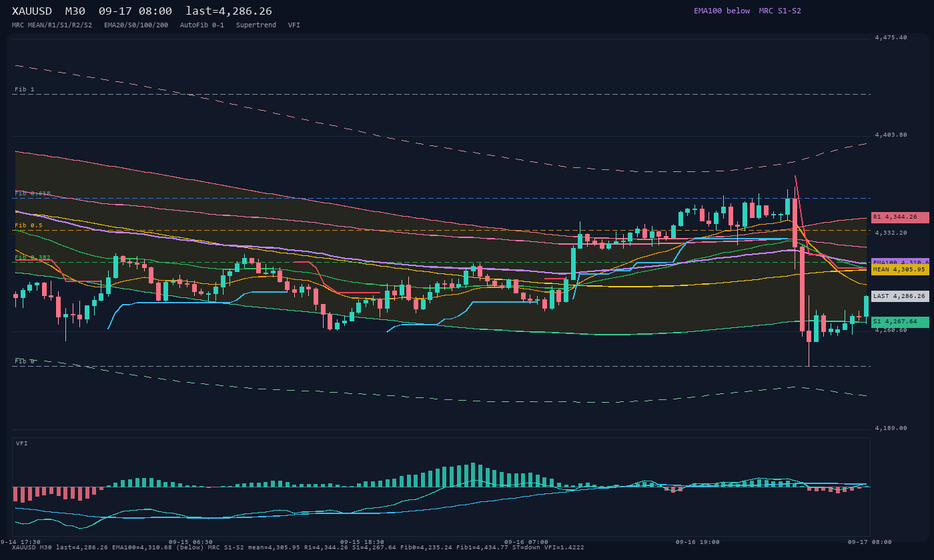Click the 09-15 18:30 time axis label
This screenshot has height=560, width=934.
tap(362, 542)
